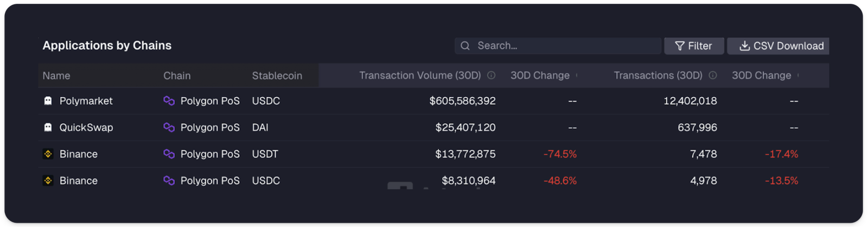Click the magnifier icon in the search bar
The height and width of the screenshot is (227, 868).
465,46
